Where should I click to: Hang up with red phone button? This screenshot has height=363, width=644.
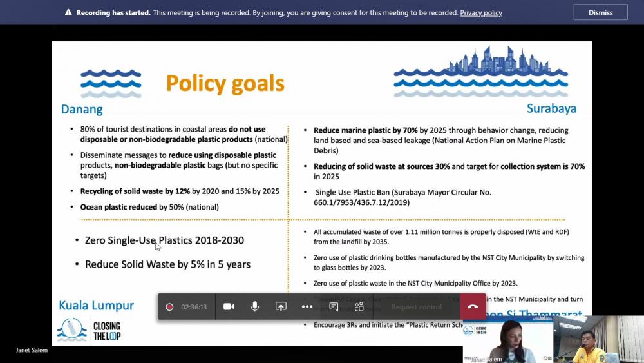pyautogui.click(x=473, y=307)
